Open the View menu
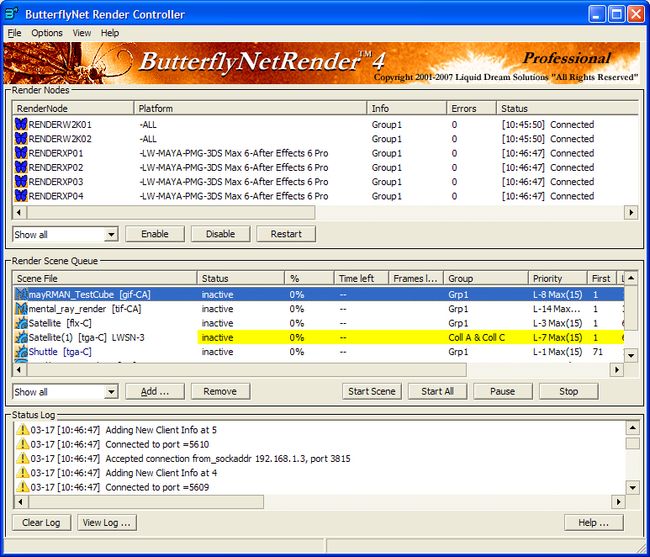This screenshot has height=557, width=650. [82, 33]
